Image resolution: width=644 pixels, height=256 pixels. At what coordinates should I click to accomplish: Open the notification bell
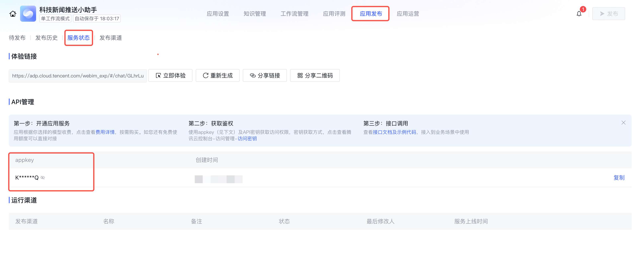click(579, 14)
